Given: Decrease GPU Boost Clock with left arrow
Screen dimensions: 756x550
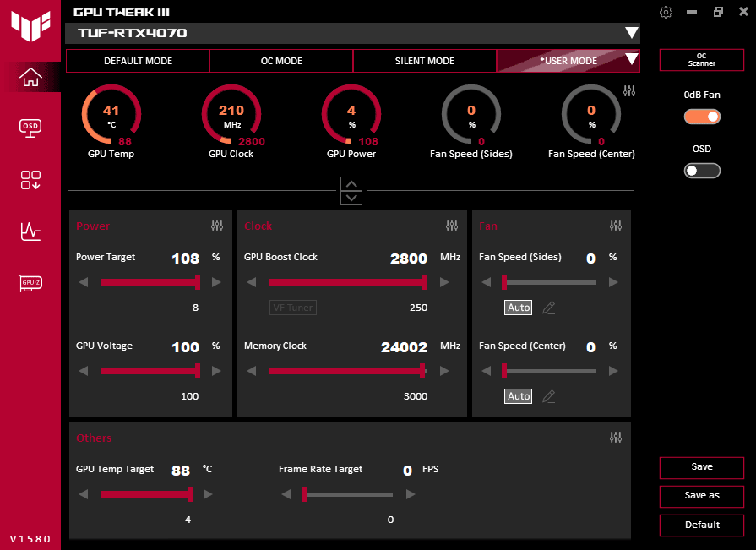Looking at the screenshot, I should [x=251, y=282].
